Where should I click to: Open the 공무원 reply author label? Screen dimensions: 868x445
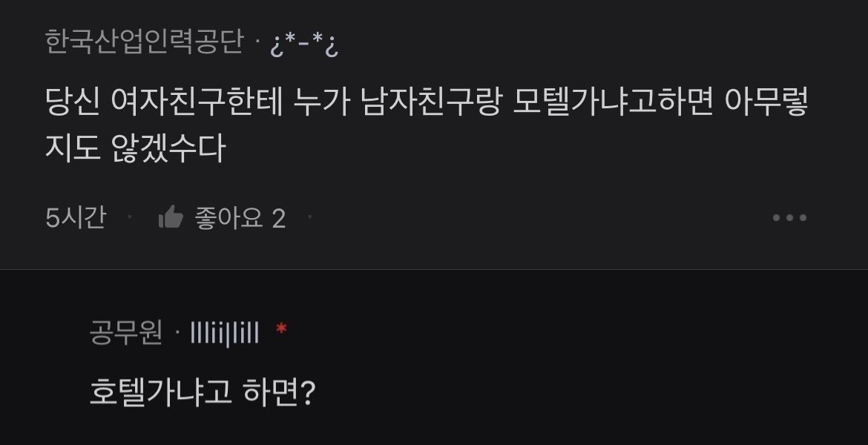coord(125,332)
